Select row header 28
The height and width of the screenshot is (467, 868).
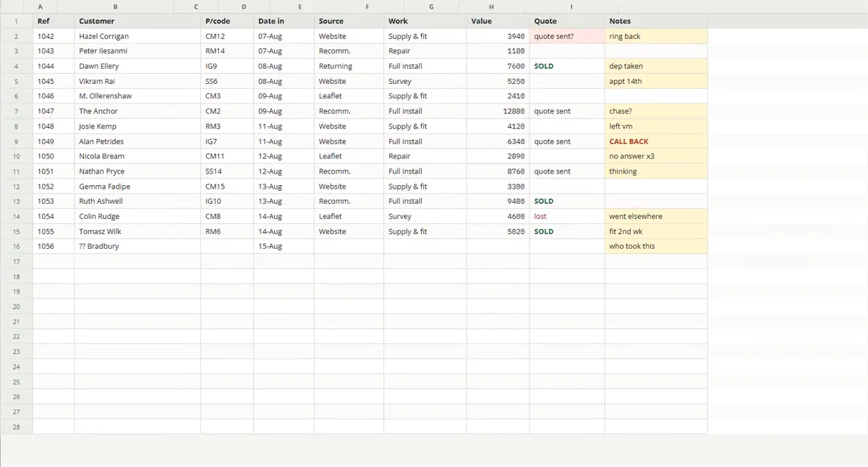16,427
